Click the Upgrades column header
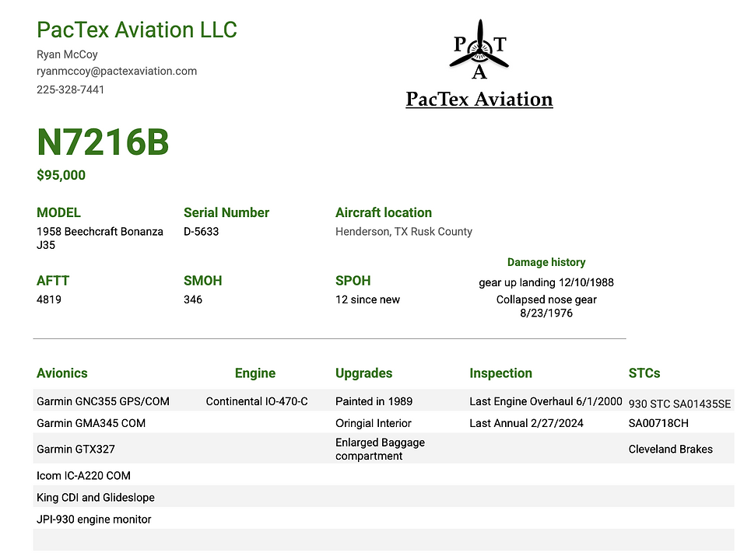The height and width of the screenshot is (560, 744). (x=364, y=373)
